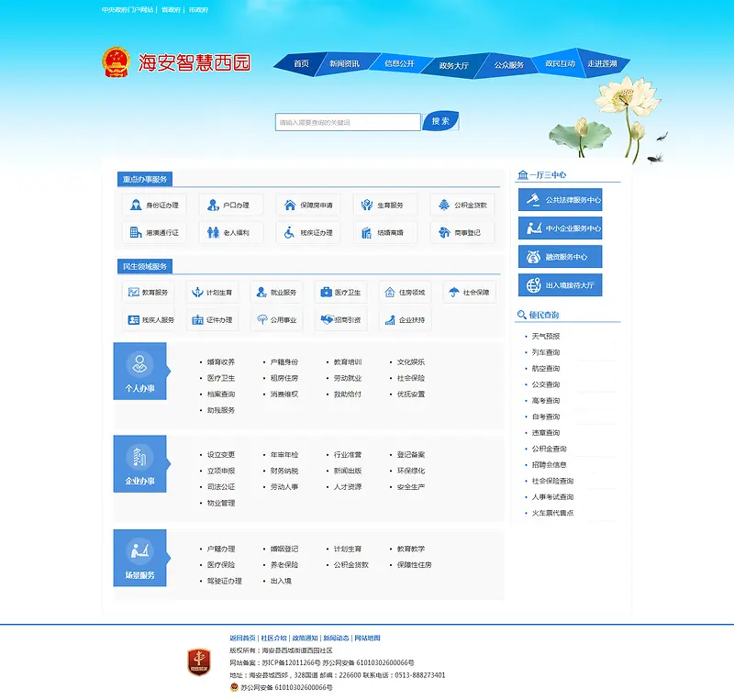Click the 医疗卫生 medical kit icon tile
The image size is (734, 700).
coord(341,292)
